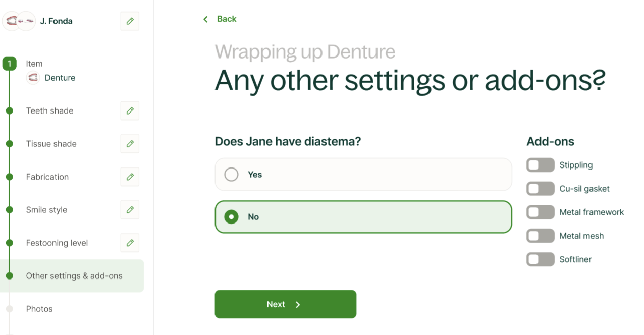Click the Teeth shade edit pencil
Viewport: 644px width, 335px height.
click(x=130, y=111)
